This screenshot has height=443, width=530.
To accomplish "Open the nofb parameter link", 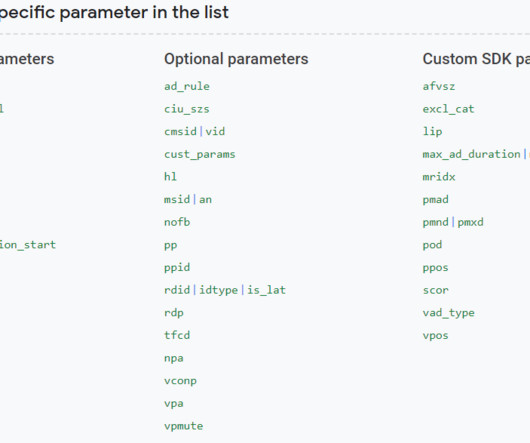I will click(x=177, y=222).
